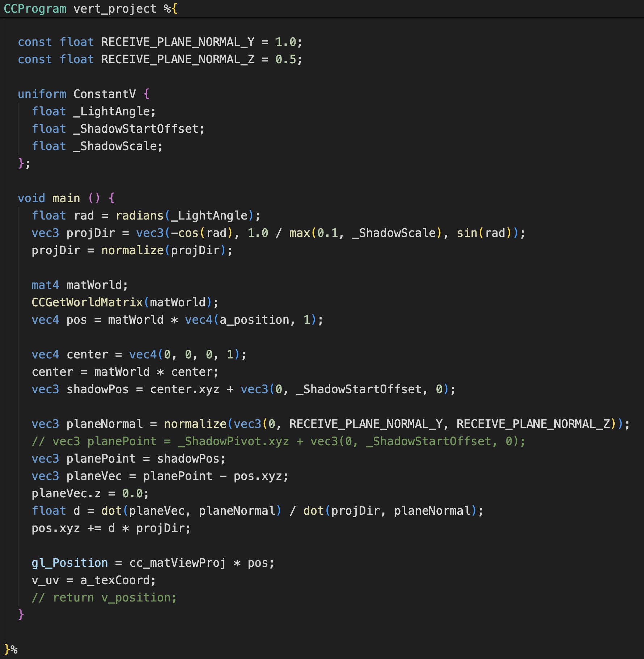
Task: Click the closing '}%' of the program
Action: coord(11,649)
